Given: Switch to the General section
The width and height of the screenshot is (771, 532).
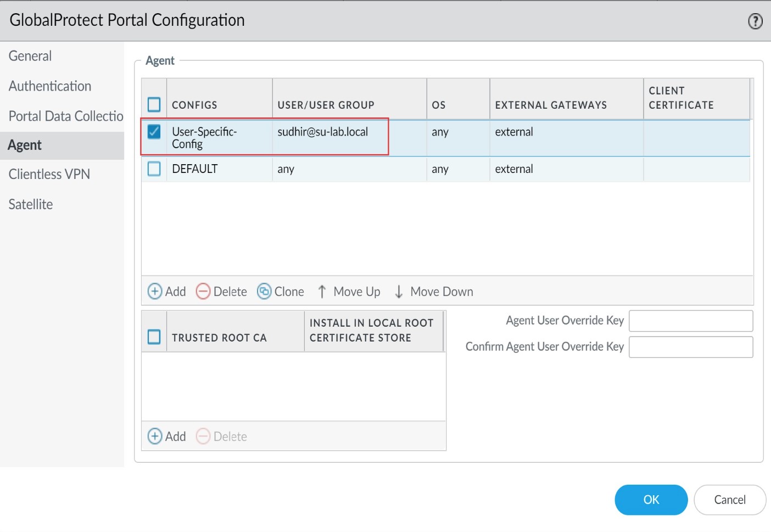Looking at the screenshot, I should pos(30,55).
